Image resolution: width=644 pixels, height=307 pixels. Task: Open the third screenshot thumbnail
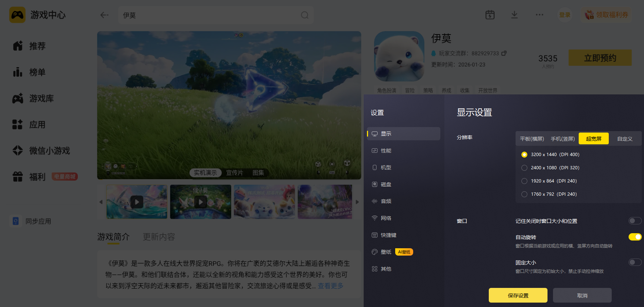(265, 202)
